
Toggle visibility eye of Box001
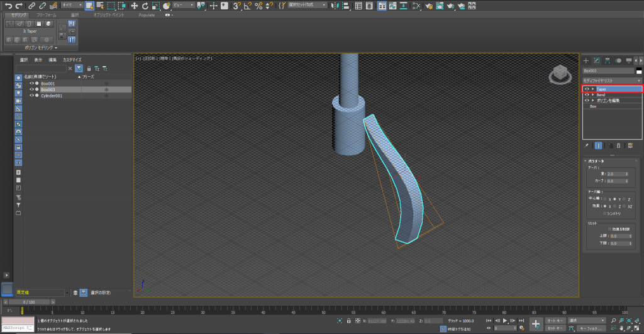point(31,84)
